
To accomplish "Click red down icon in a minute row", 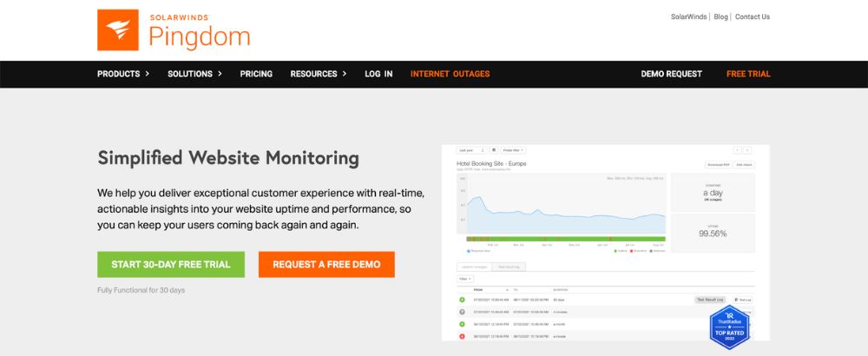I will point(463,336).
